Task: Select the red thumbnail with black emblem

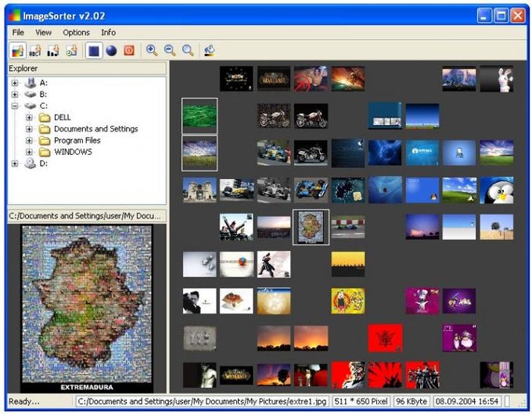Action: click(385, 338)
